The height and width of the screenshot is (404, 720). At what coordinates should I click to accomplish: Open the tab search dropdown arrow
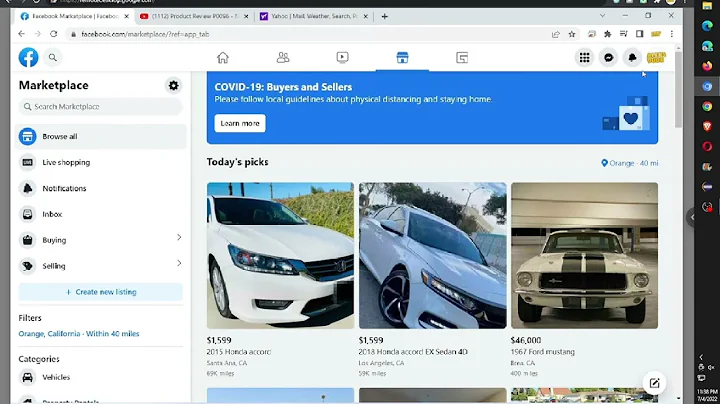tap(602, 16)
